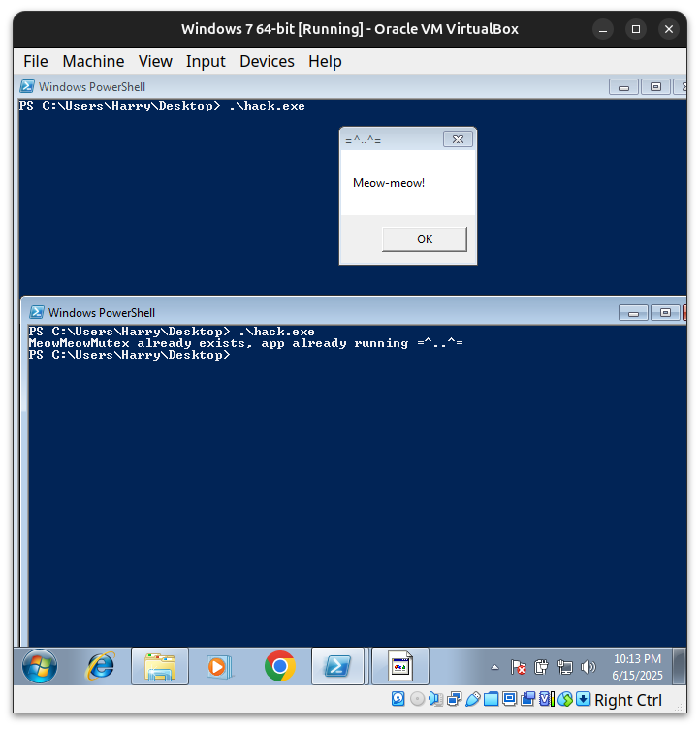This screenshot has height=729, width=700.
Task: Click OK in the Meow-meow dialog
Action: 425,239
